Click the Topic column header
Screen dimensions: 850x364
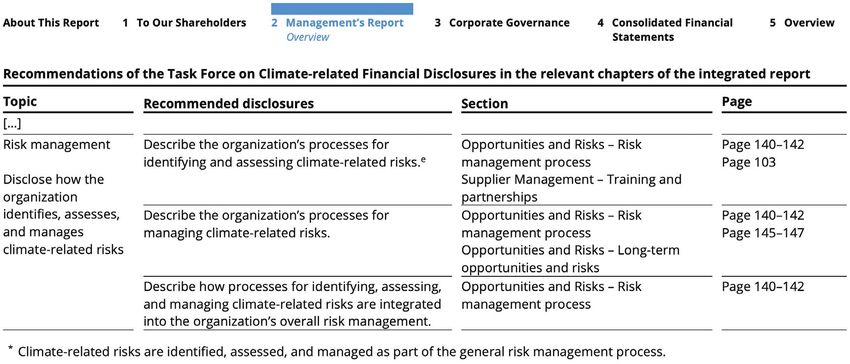[x=20, y=101]
